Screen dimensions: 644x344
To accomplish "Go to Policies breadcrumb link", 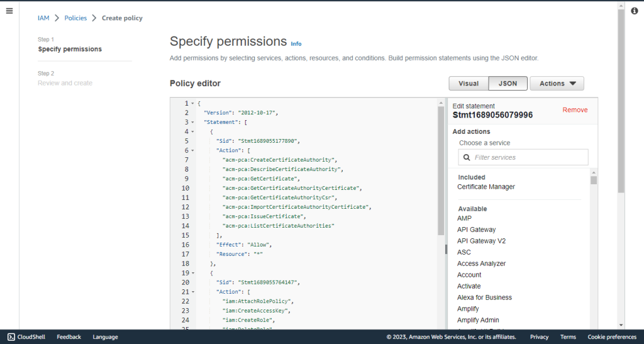I will click(x=75, y=18).
